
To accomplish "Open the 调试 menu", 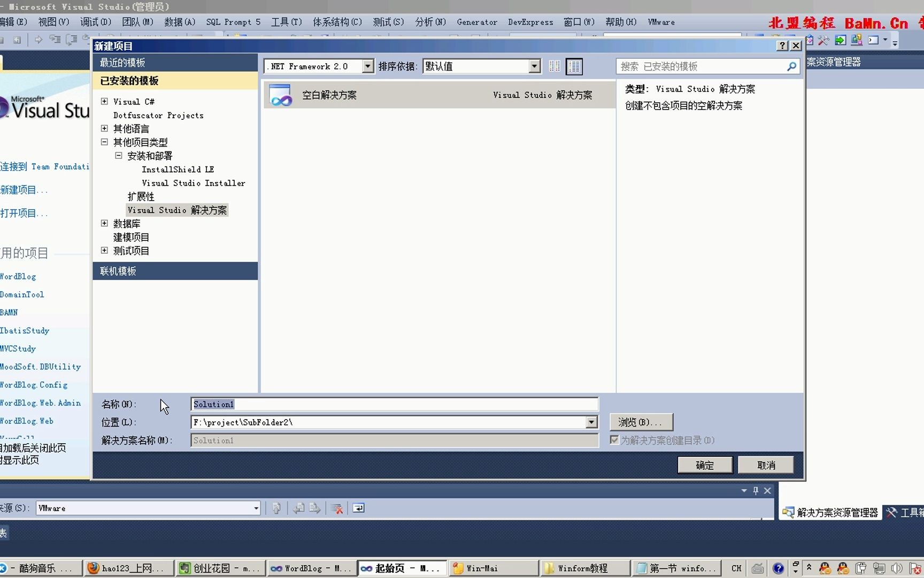I will (96, 22).
